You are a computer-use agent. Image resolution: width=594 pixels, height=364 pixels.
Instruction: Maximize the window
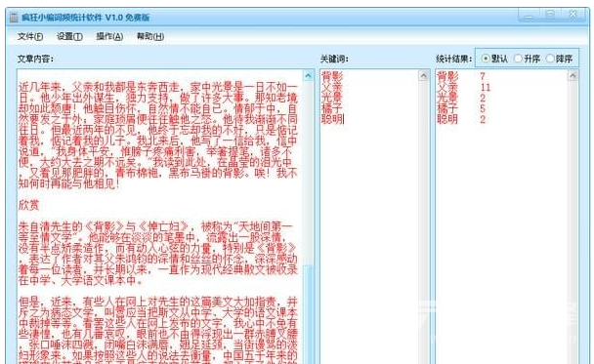coord(550,16)
